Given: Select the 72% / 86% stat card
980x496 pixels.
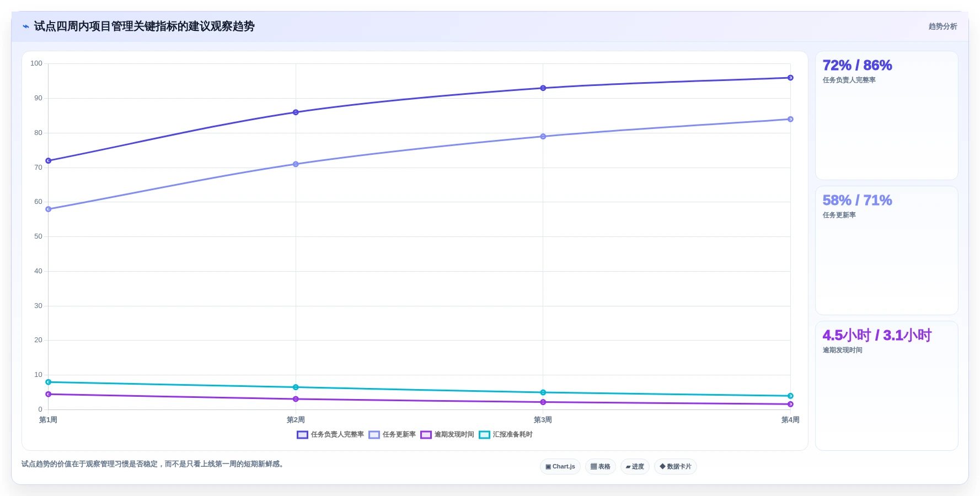Looking at the screenshot, I should click(886, 115).
